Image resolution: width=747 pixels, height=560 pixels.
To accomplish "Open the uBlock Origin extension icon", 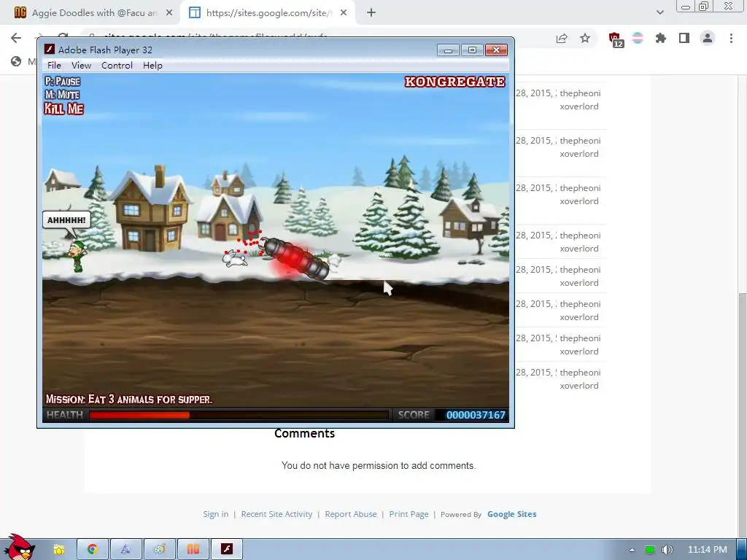I will click(615, 39).
